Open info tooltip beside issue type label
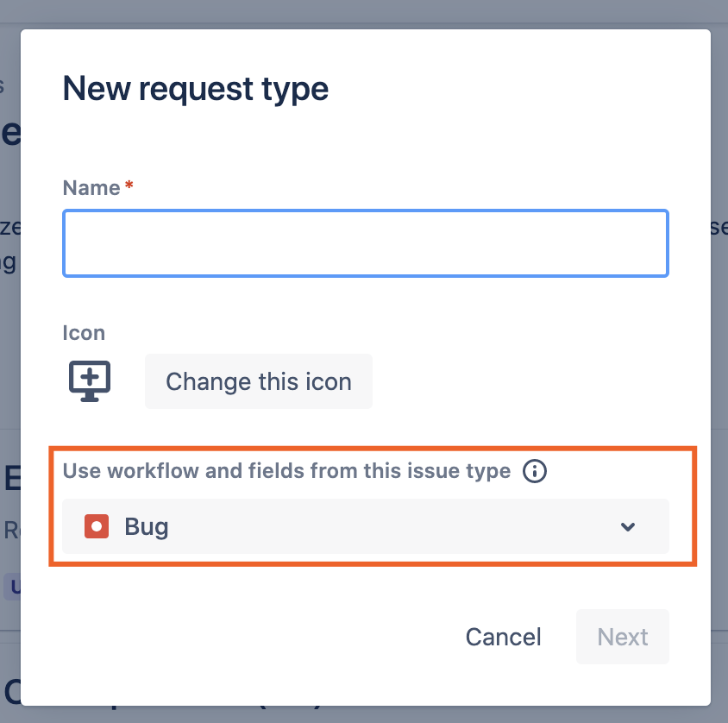This screenshot has width=728, height=723. point(535,471)
